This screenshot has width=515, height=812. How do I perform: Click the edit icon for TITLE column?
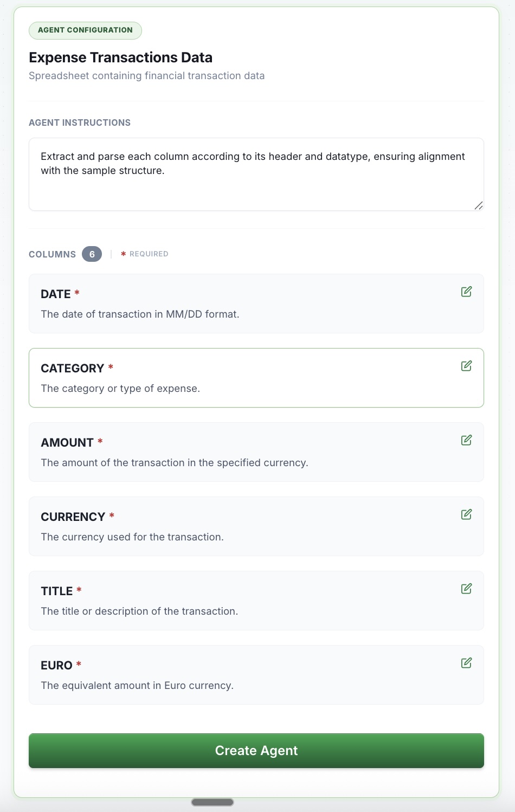tap(467, 589)
